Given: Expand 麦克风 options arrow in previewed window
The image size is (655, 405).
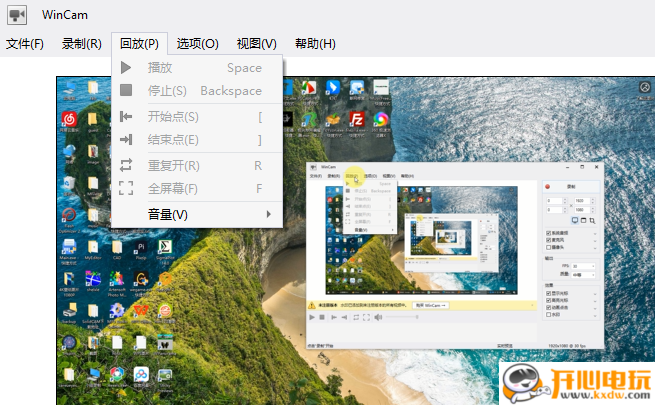Looking at the screenshot, I should [x=595, y=241].
